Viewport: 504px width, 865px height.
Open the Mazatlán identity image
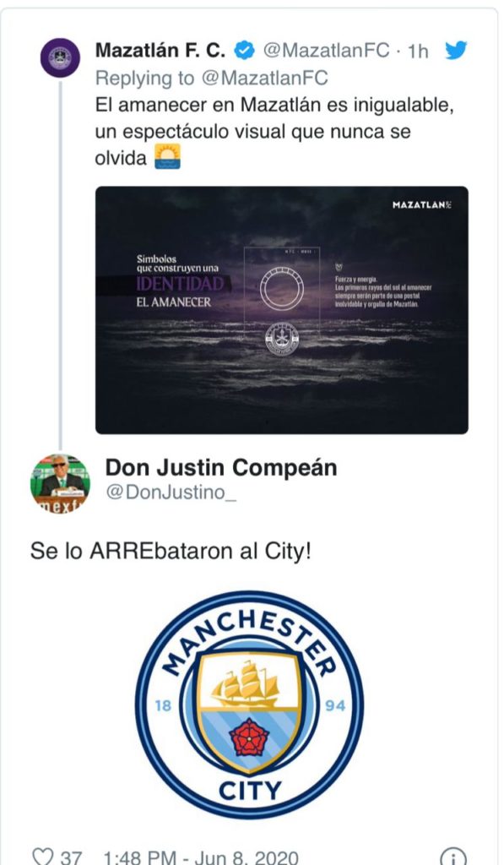point(282,310)
